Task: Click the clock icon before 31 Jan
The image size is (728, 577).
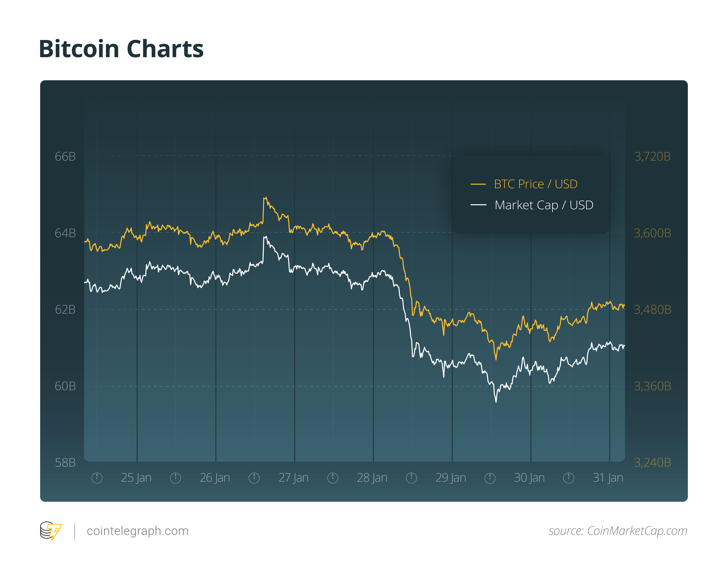Action: click(569, 478)
